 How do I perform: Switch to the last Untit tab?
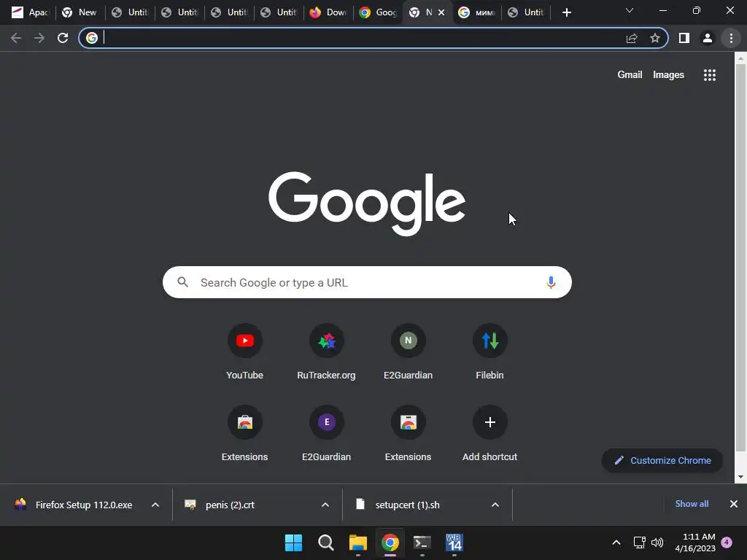pyautogui.click(x=526, y=12)
